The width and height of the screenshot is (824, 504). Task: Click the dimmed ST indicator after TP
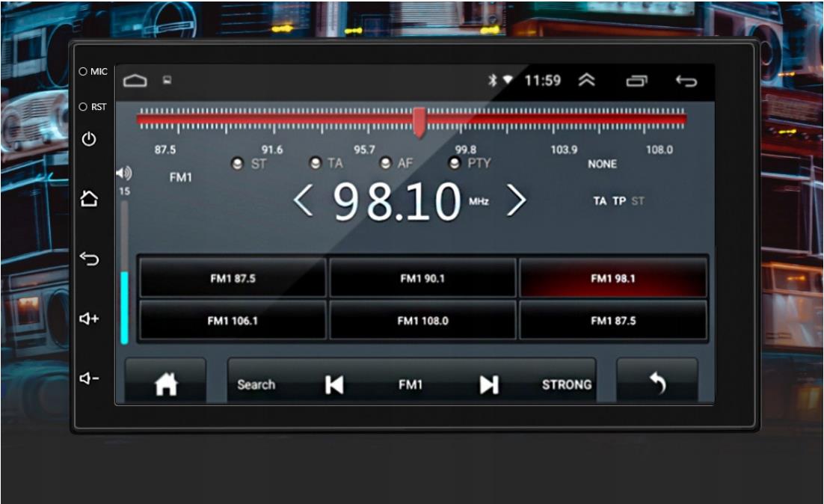coord(638,200)
